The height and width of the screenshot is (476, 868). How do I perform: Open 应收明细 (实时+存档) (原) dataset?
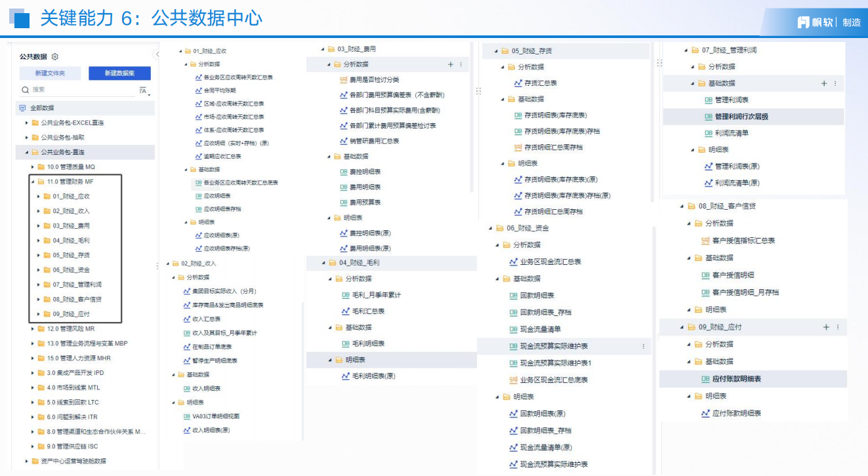pyautogui.click(x=236, y=143)
